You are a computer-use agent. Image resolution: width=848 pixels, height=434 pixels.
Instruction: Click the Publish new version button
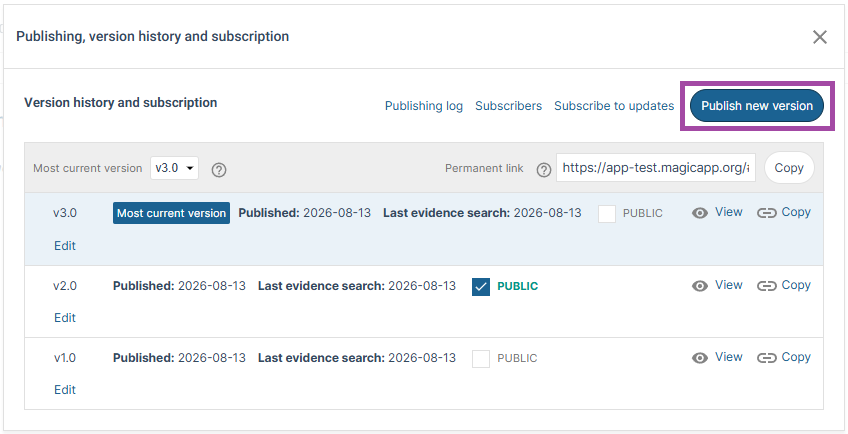click(757, 106)
